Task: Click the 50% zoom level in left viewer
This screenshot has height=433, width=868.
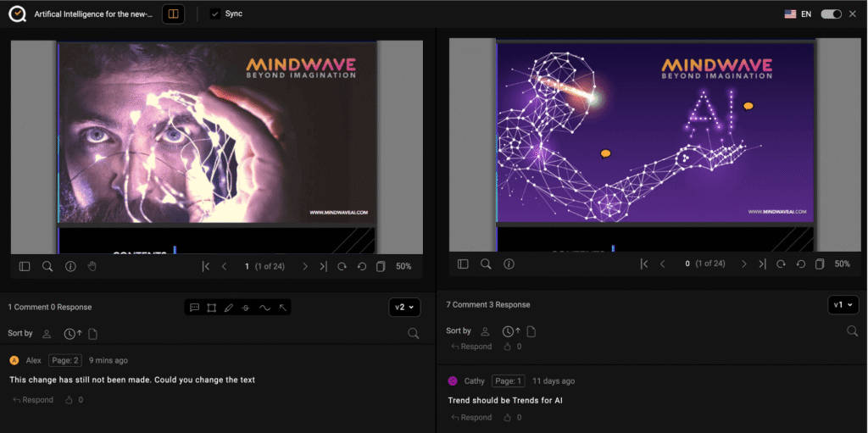Action: pyautogui.click(x=403, y=266)
